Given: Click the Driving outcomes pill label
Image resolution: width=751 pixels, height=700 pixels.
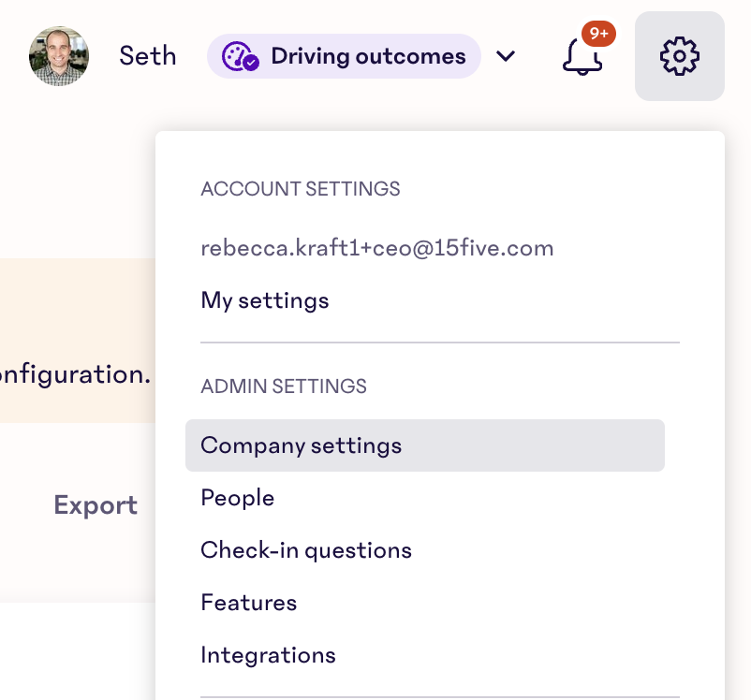Looking at the screenshot, I should [368, 56].
